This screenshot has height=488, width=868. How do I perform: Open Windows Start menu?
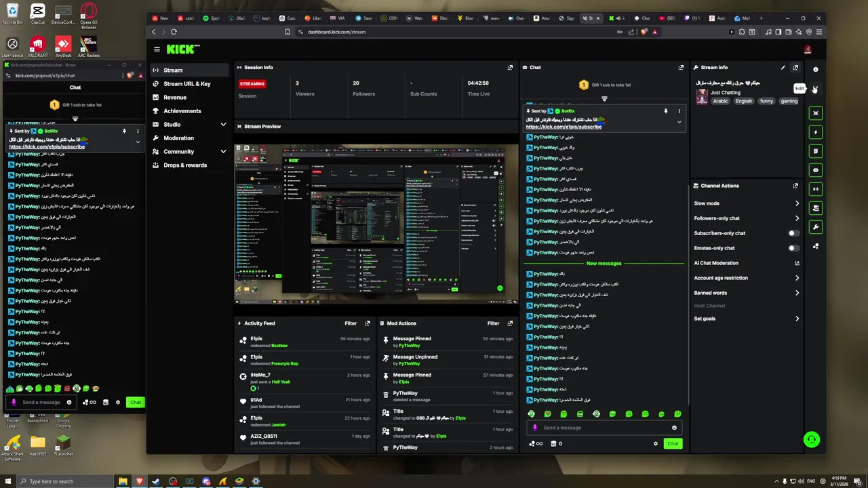pos(8,481)
